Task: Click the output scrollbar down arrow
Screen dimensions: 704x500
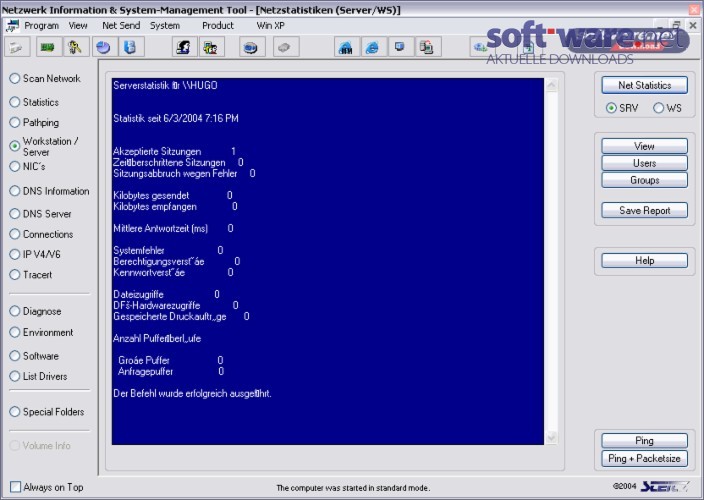Action: (551, 437)
